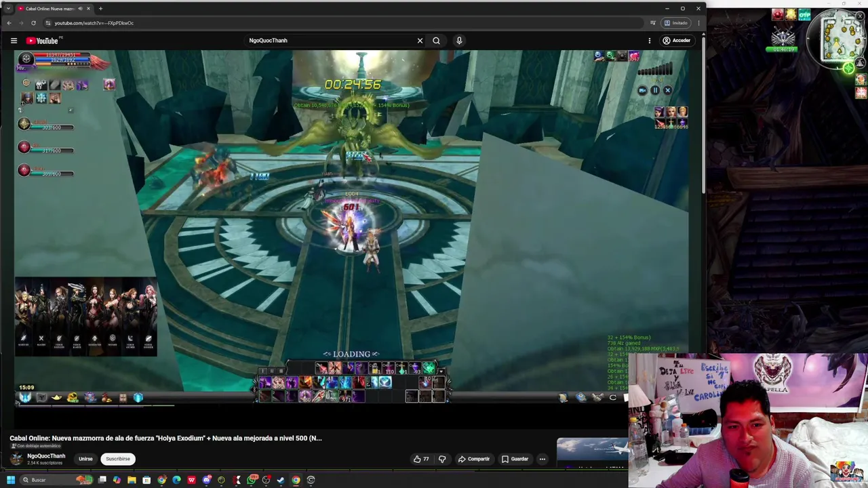Reload the page in Chrome
Screen dimensions: 868x488
[33, 23]
